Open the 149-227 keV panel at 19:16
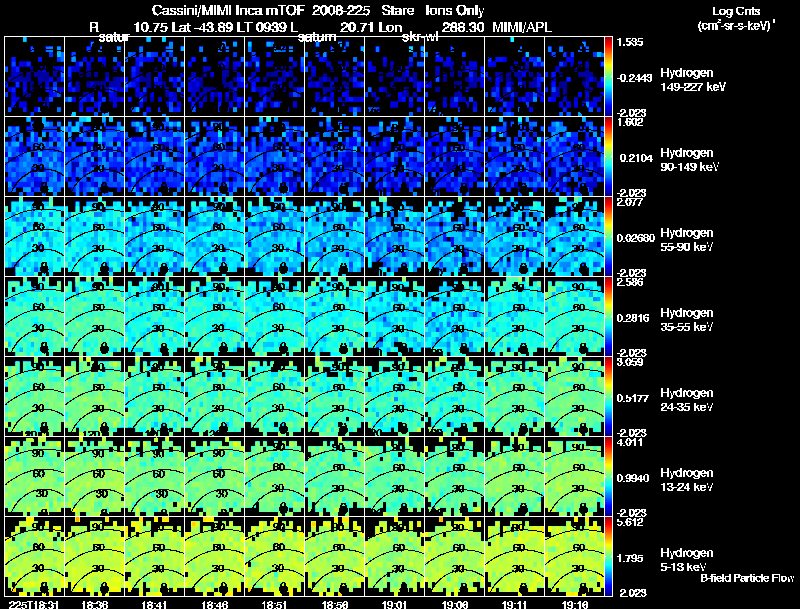The width and height of the screenshot is (800, 609). 574,77
